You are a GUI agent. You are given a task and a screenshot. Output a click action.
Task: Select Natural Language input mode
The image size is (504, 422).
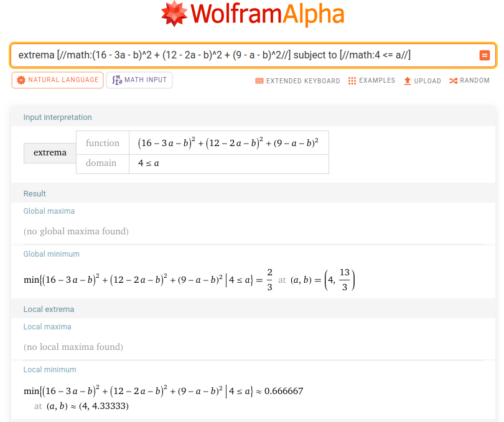pos(57,80)
